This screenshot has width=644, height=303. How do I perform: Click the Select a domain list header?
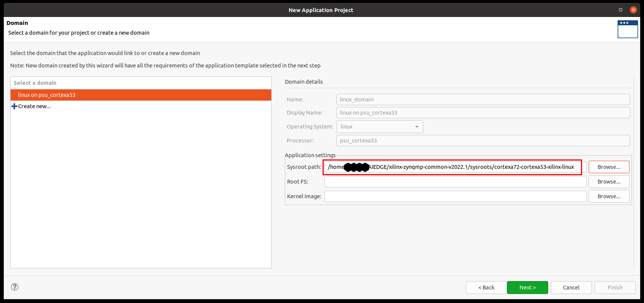coord(141,83)
